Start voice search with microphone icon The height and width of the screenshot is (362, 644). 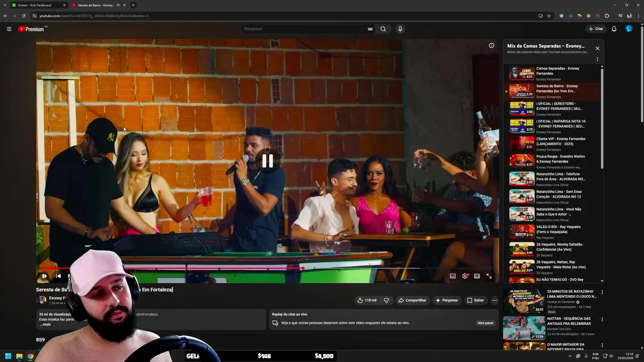(400, 29)
